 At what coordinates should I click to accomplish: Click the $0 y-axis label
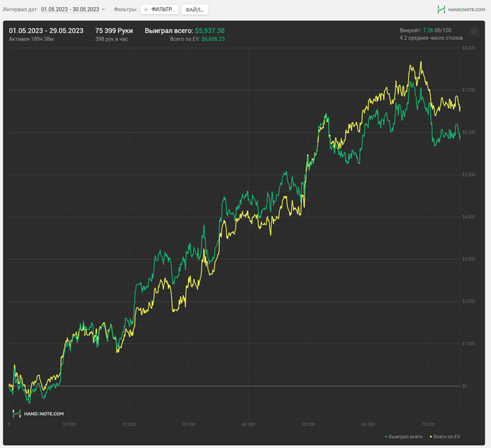coord(464,386)
